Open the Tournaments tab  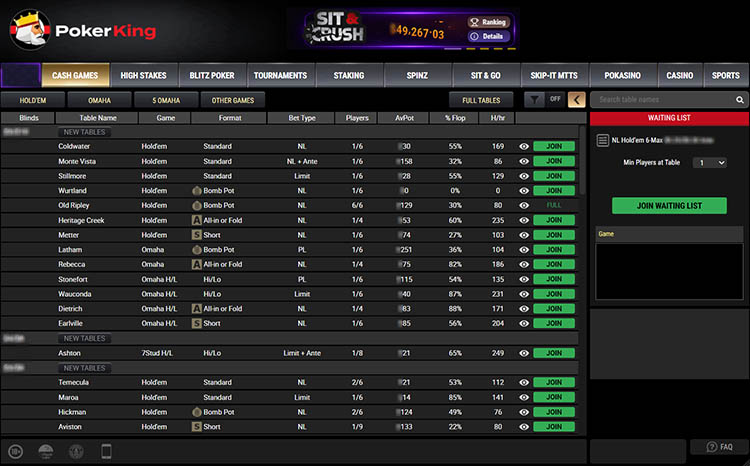[x=280, y=75]
